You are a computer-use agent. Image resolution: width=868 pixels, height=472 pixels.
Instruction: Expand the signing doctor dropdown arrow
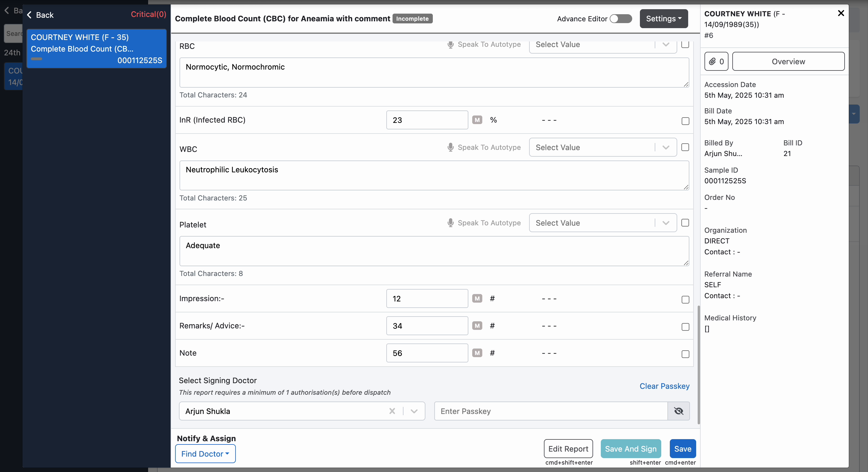[414, 411]
